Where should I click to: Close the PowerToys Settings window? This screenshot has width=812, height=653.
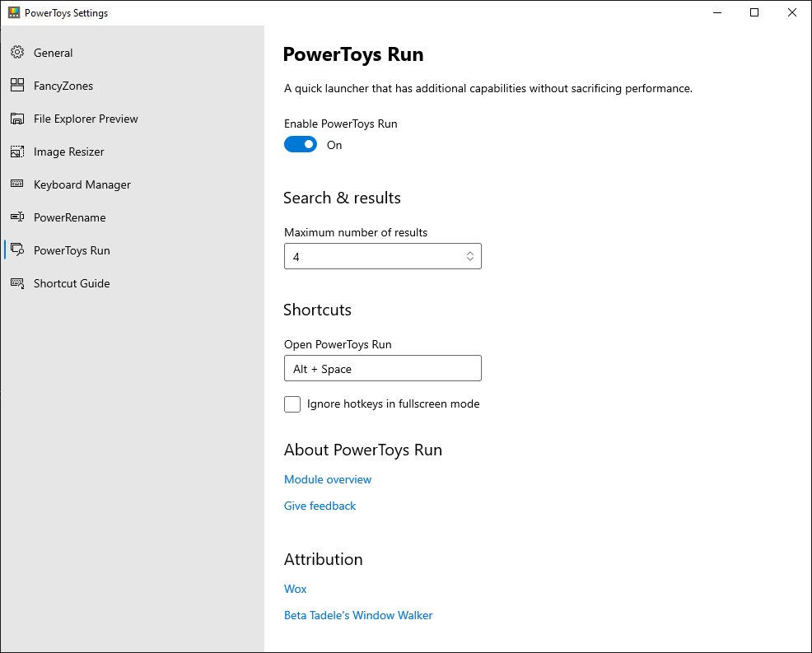[x=791, y=12]
